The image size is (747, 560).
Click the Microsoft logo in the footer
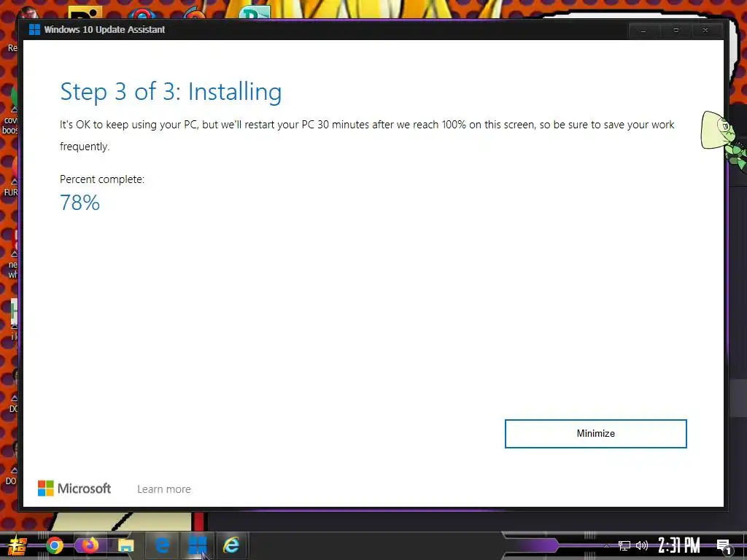coord(74,488)
